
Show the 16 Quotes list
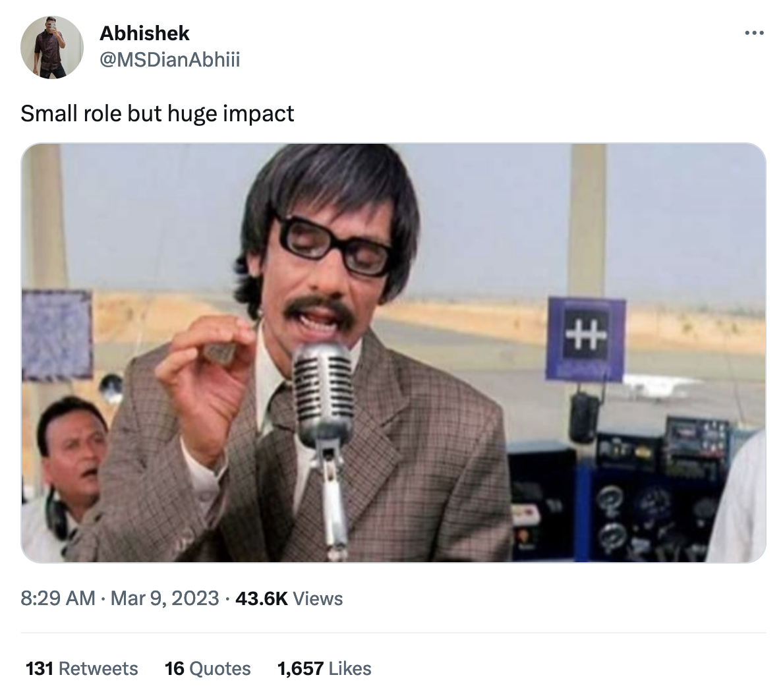(x=208, y=668)
